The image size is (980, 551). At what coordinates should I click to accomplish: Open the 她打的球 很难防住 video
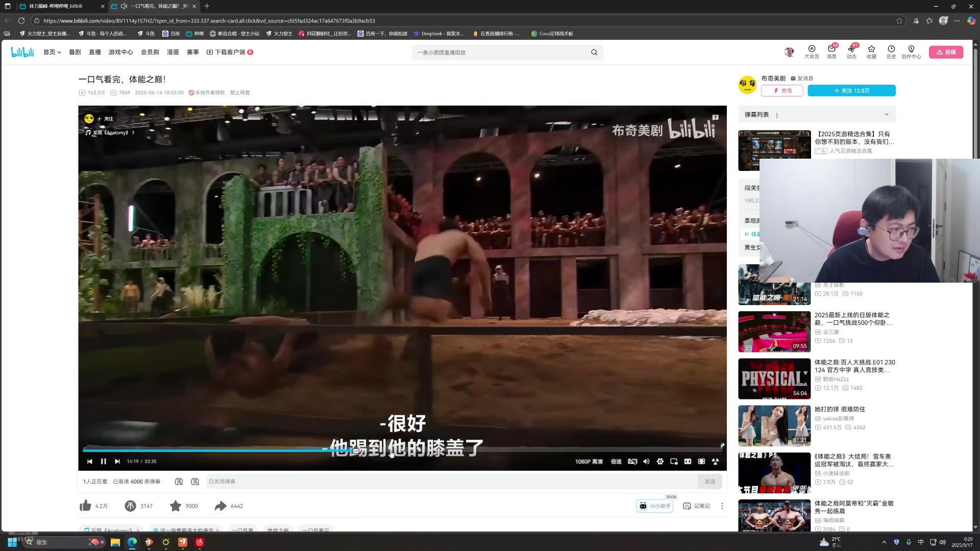[x=840, y=409]
